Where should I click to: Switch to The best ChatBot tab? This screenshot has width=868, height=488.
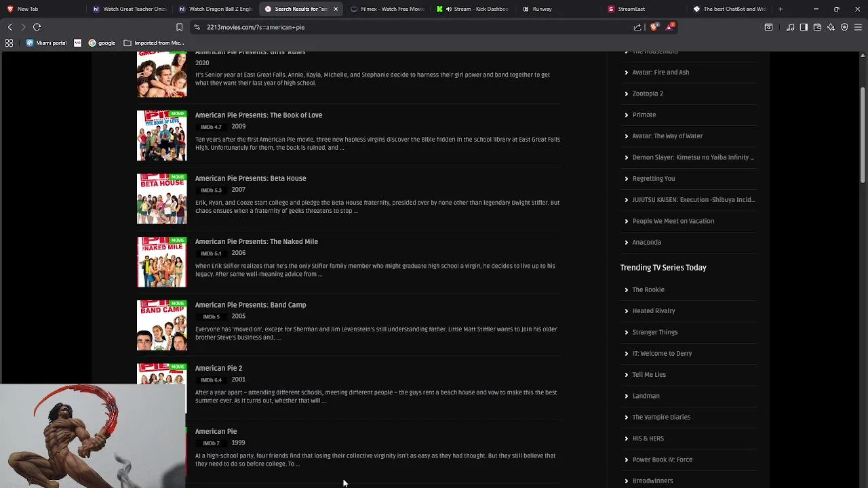[730, 9]
